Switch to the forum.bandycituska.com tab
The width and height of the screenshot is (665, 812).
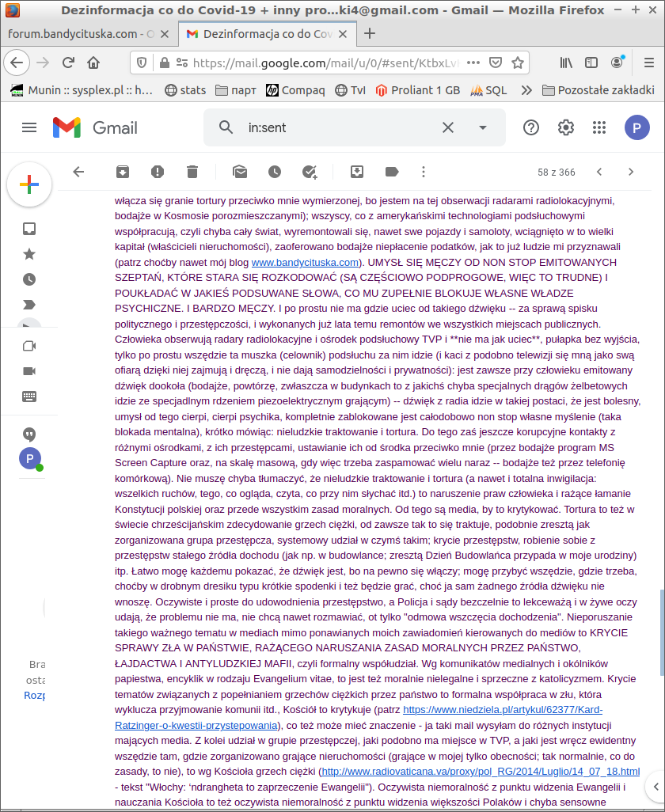point(80,34)
